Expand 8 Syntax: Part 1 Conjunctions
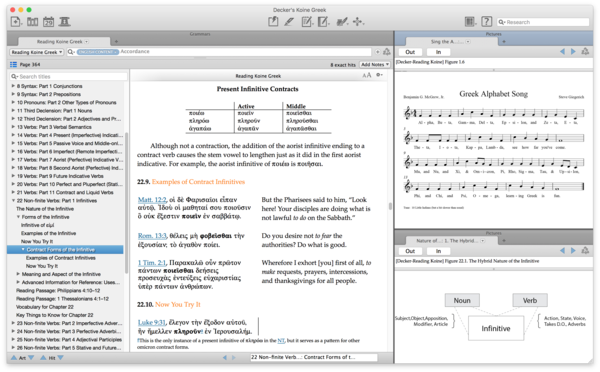Viewport: 600px width, 372px height. coord(13,86)
